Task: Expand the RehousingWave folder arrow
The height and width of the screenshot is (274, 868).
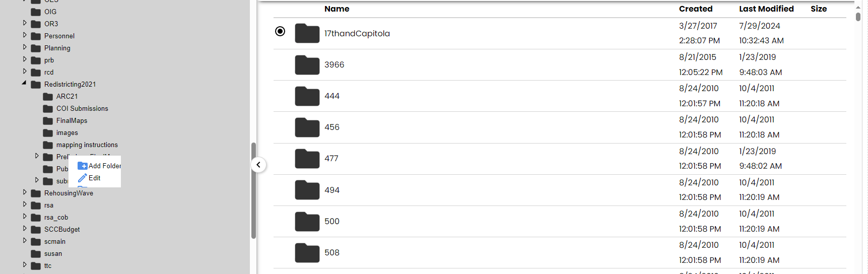Action: pyautogui.click(x=25, y=192)
